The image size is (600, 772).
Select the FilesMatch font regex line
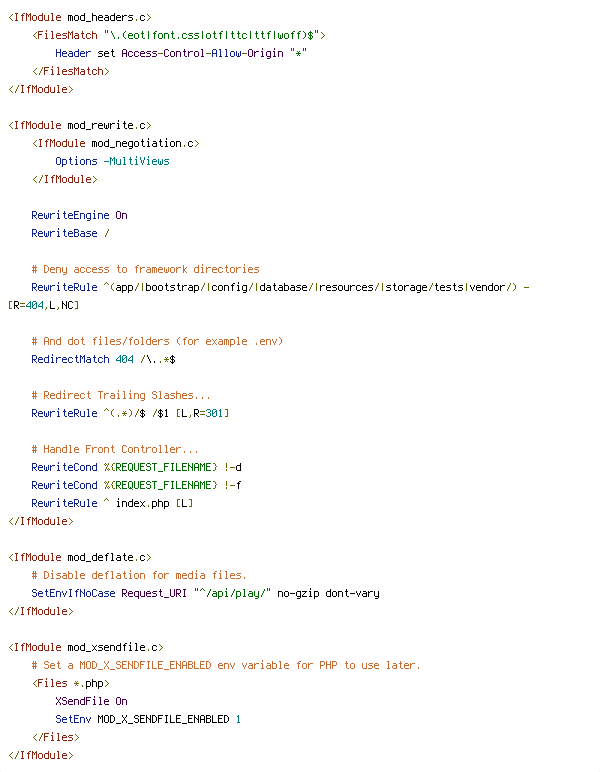179,35
